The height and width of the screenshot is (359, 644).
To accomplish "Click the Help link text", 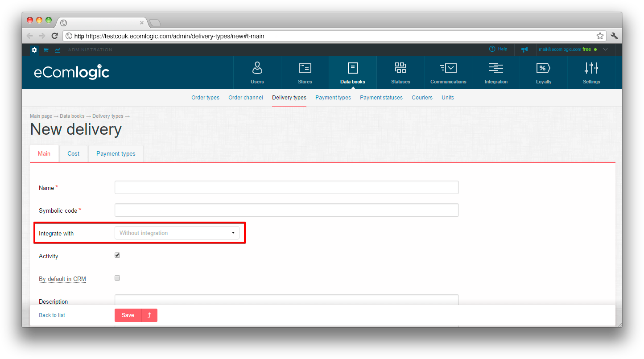I will pyautogui.click(x=503, y=49).
